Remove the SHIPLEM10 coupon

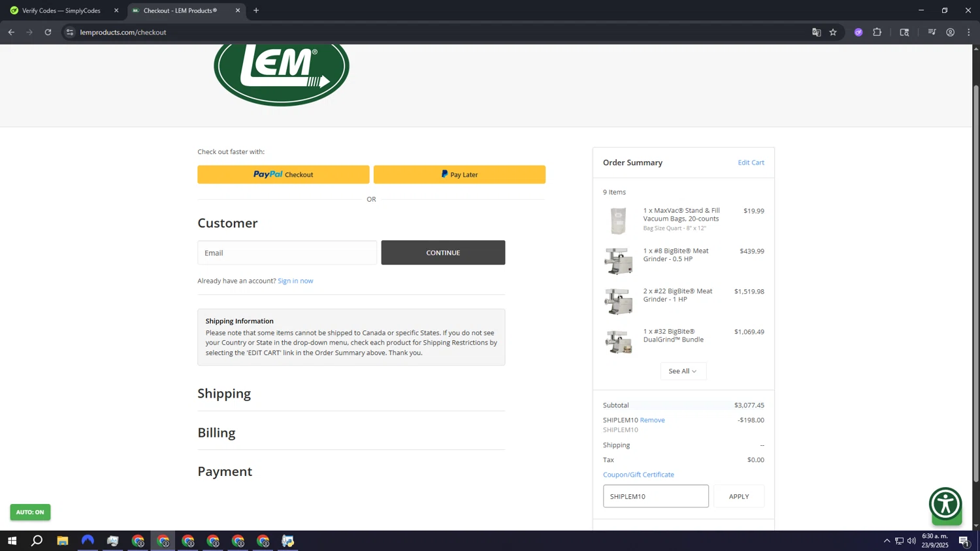click(x=652, y=420)
